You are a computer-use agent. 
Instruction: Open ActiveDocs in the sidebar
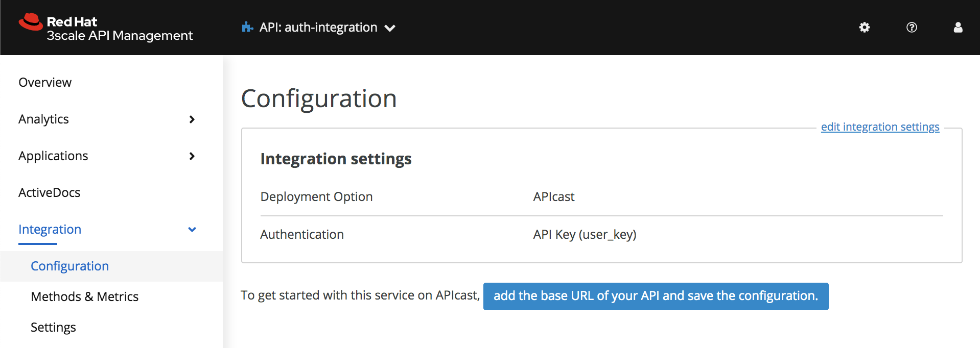(x=50, y=193)
